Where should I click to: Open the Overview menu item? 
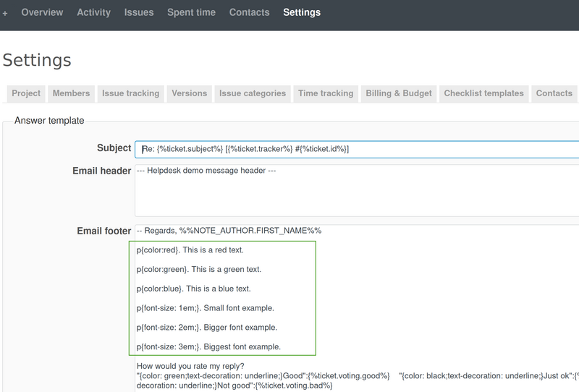[x=42, y=12]
